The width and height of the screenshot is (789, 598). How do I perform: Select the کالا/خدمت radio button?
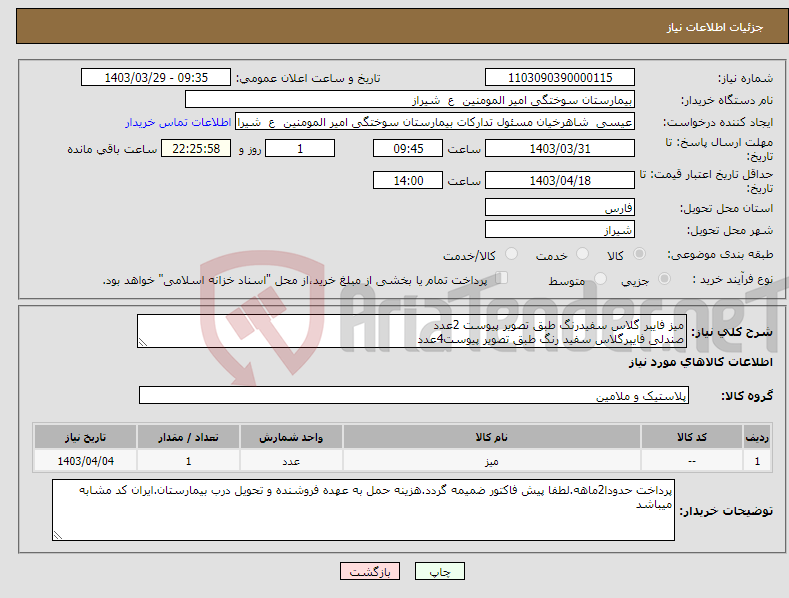click(x=511, y=254)
